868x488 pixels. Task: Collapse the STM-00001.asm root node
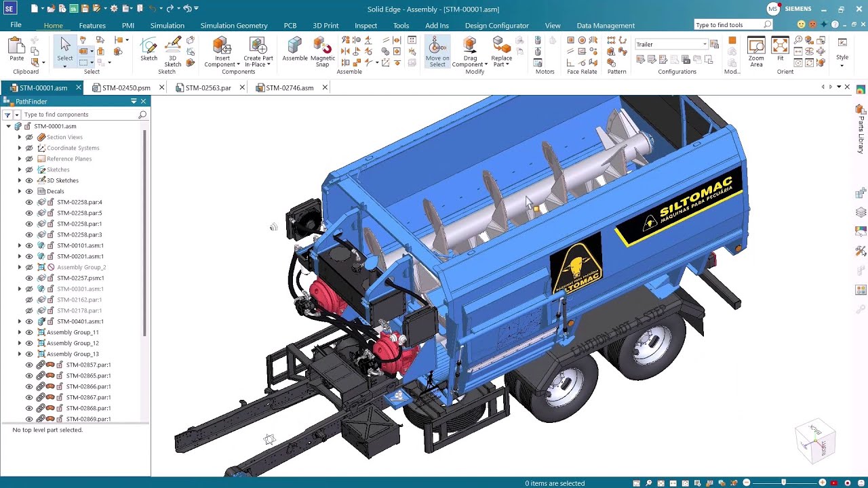coord(9,126)
